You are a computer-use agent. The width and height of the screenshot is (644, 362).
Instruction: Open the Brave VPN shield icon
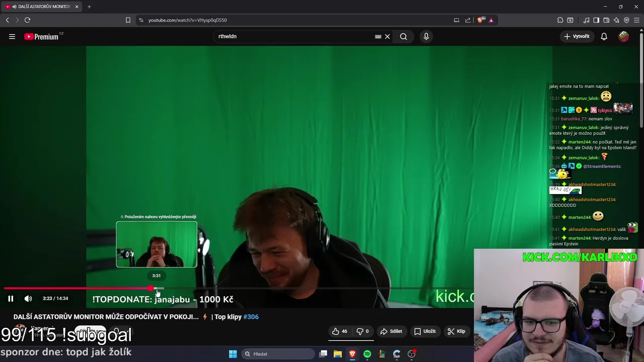coord(626,20)
